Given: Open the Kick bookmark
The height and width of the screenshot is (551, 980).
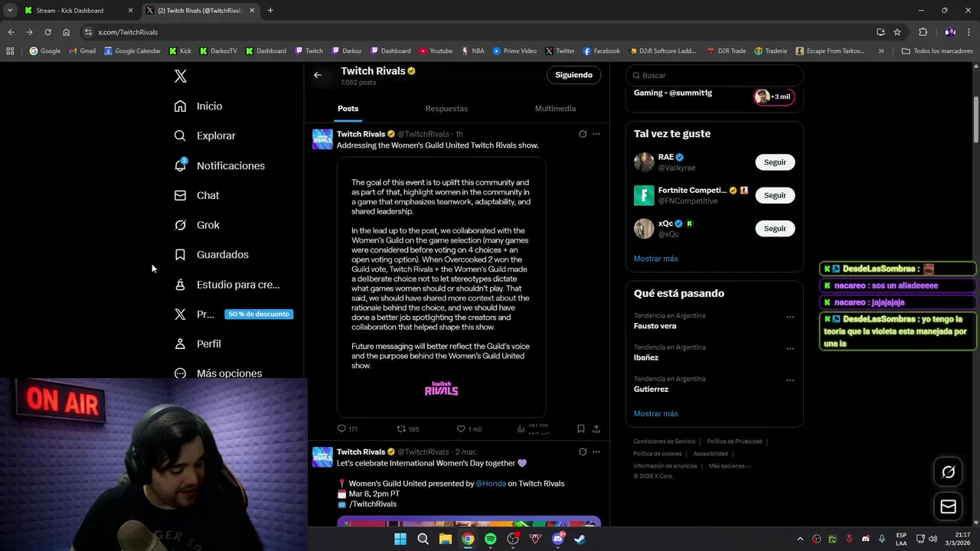Looking at the screenshot, I should (x=181, y=51).
